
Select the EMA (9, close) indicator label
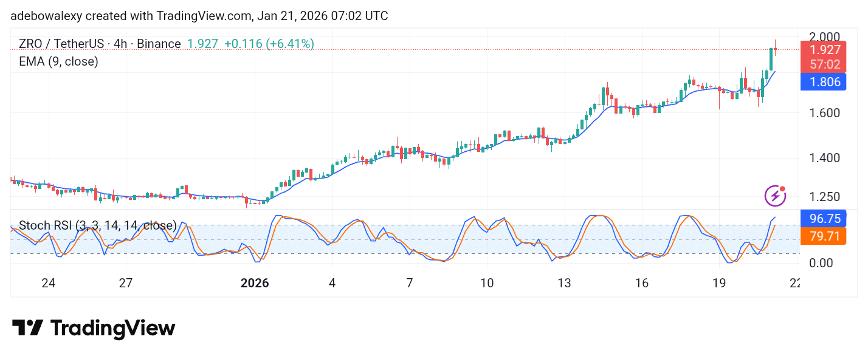pyautogui.click(x=58, y=61)
